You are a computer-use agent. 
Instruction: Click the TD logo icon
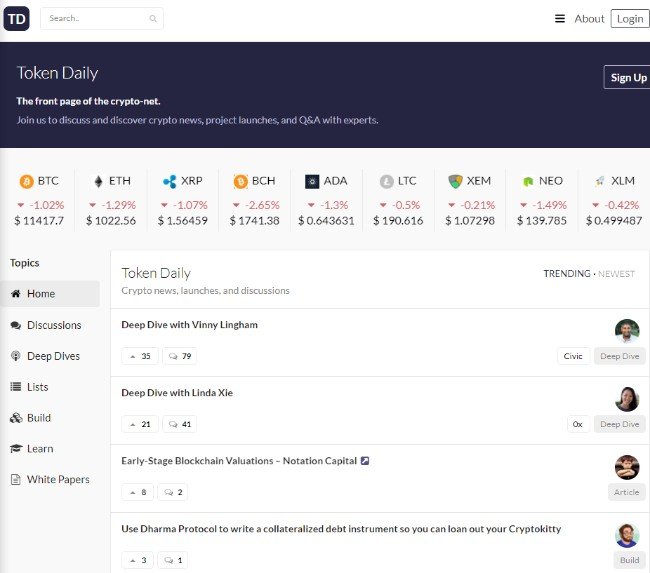tap(17, 18)
